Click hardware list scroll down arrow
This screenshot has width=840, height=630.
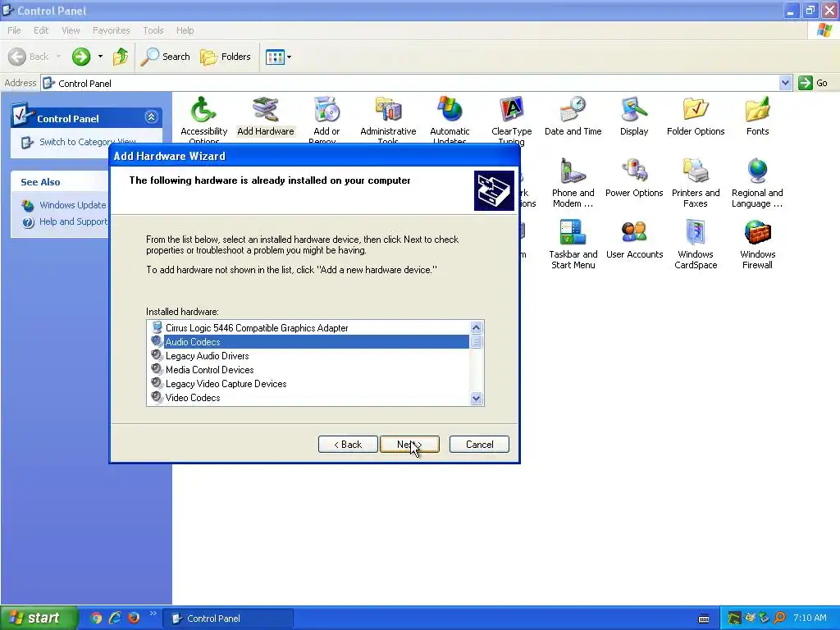click(x=477, y=398)
